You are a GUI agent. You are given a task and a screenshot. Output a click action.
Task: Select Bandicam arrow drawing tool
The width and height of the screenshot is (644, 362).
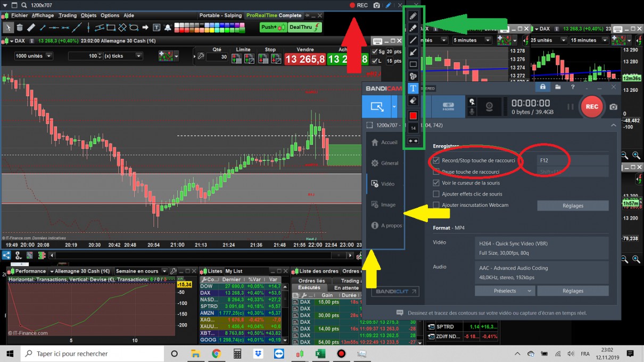point(413,52)
